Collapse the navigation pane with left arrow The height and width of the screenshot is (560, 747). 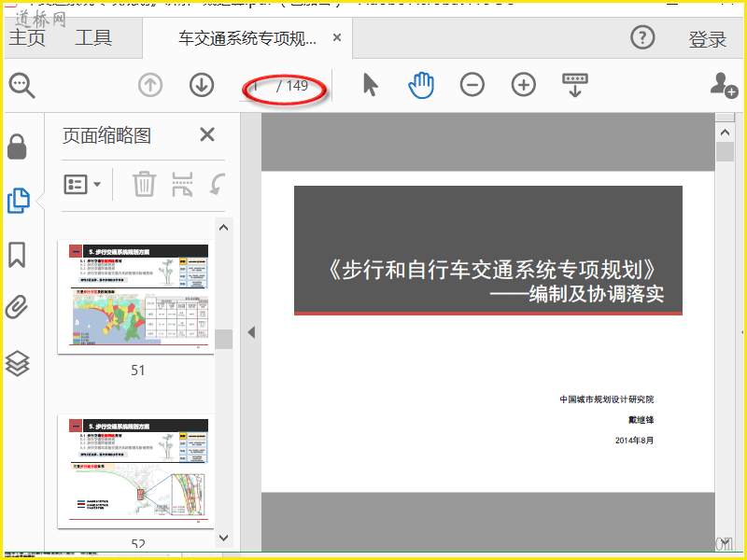pyautogui.click(x=251, y=332)
